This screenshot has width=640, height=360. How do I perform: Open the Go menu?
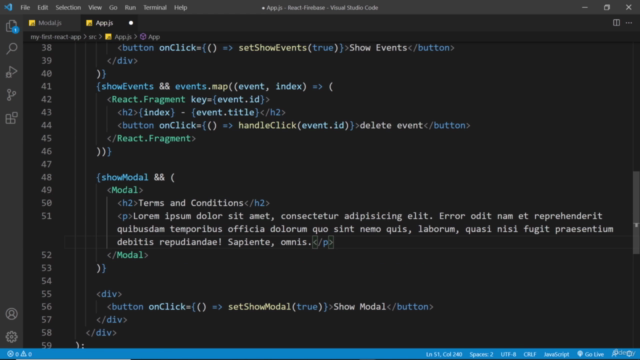tap(113, 7)
